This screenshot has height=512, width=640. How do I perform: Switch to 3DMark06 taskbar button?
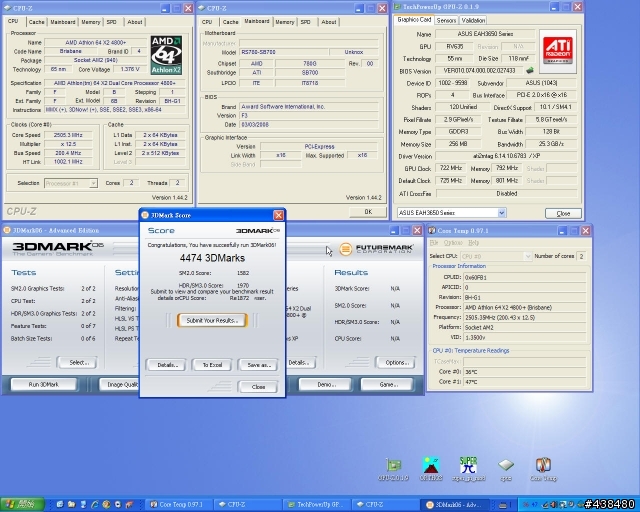click(x=456, y=505)
